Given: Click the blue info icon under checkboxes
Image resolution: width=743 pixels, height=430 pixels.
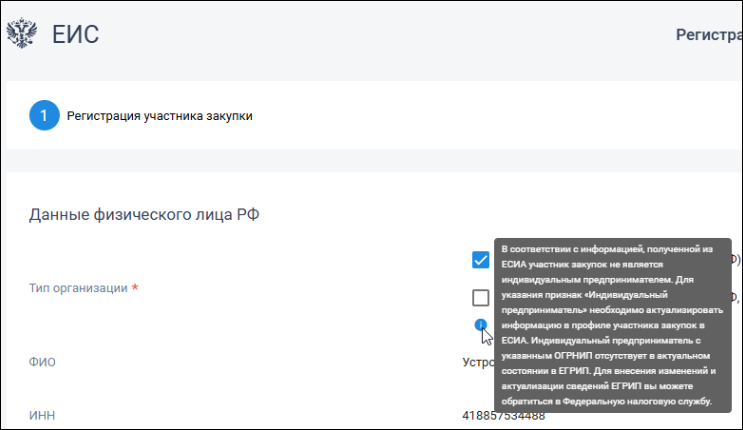Looking at the screenshot, I should point(480,325).
